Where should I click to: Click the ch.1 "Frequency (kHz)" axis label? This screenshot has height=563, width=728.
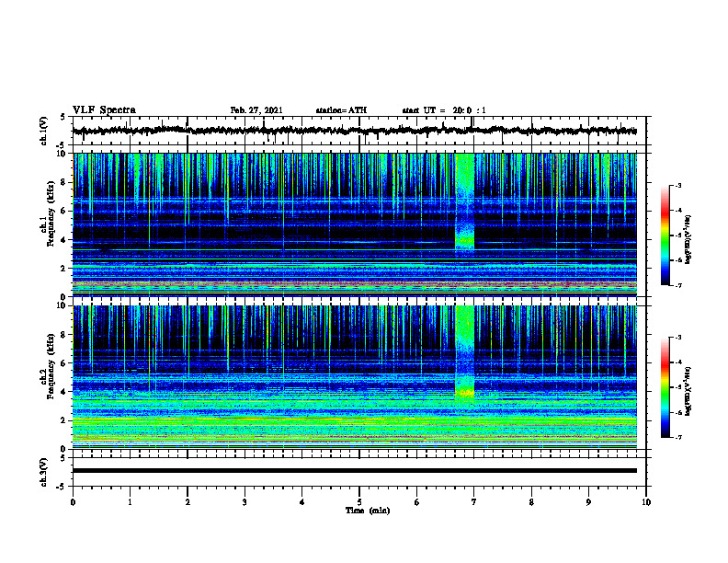pyautogui.click(x=51, y=213)
